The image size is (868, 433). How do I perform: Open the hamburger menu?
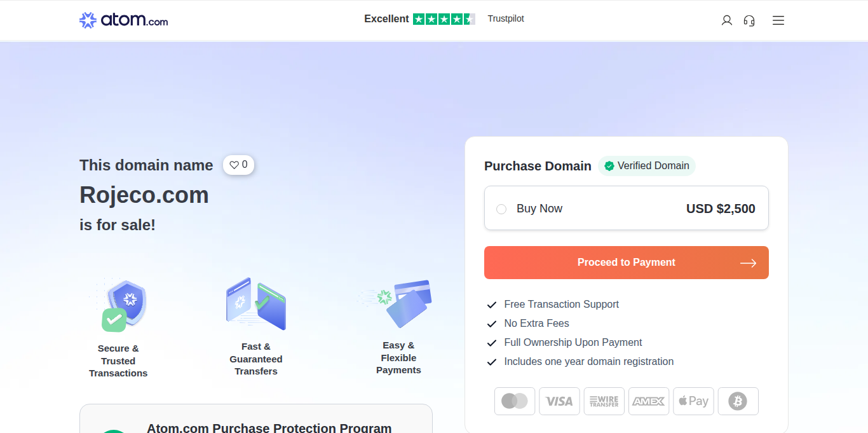[778, 20]
